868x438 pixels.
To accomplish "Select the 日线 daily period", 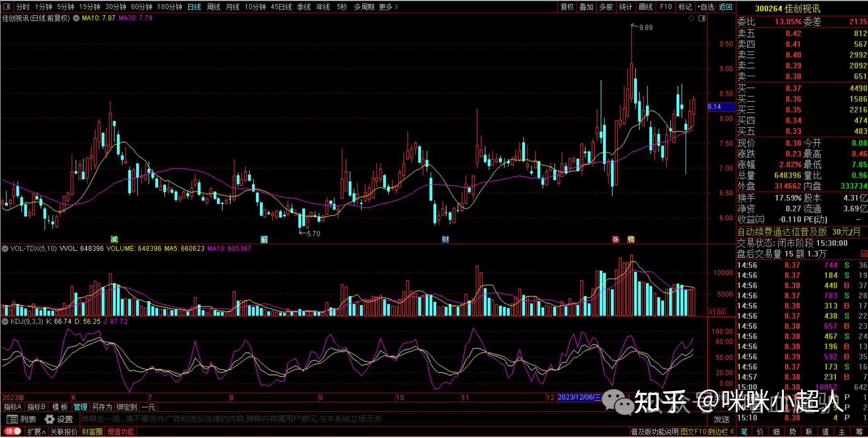I will (x=194, y=7).
